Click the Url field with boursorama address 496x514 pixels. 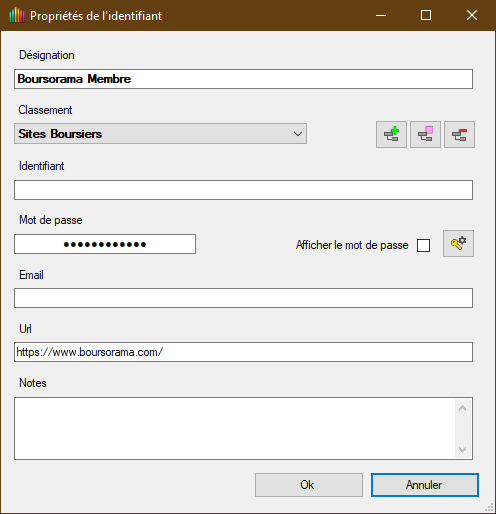243,352
